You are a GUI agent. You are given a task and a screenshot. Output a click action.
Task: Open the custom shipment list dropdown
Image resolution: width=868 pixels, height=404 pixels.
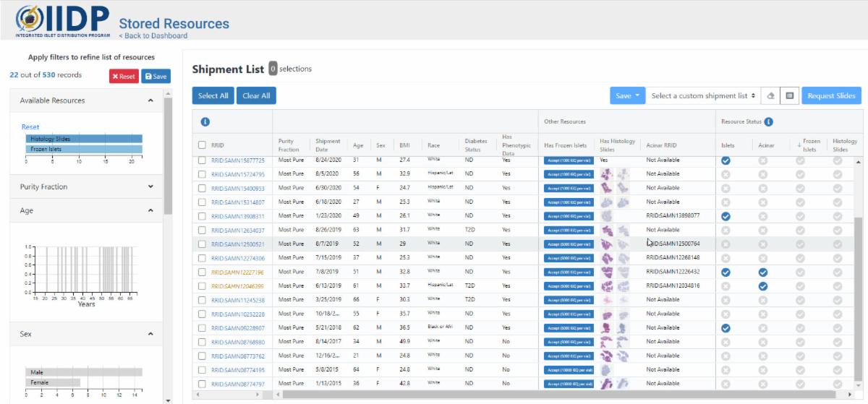click(x=703, y=95)
